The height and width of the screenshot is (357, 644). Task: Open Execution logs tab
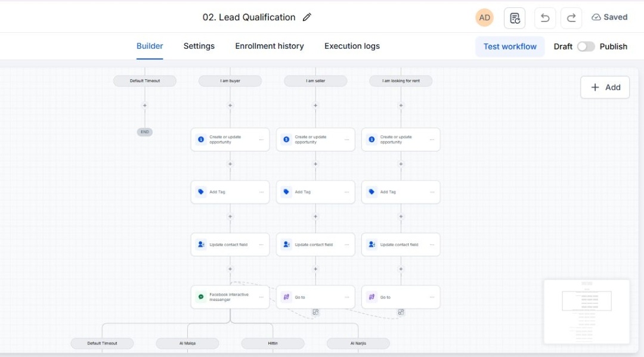point(352,46)
